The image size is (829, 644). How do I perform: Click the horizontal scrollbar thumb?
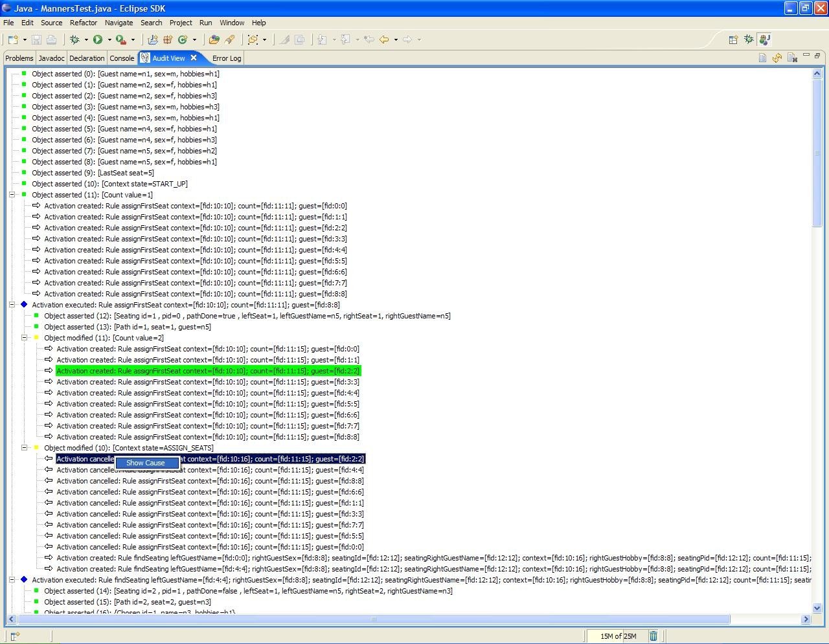pos(373,619)
